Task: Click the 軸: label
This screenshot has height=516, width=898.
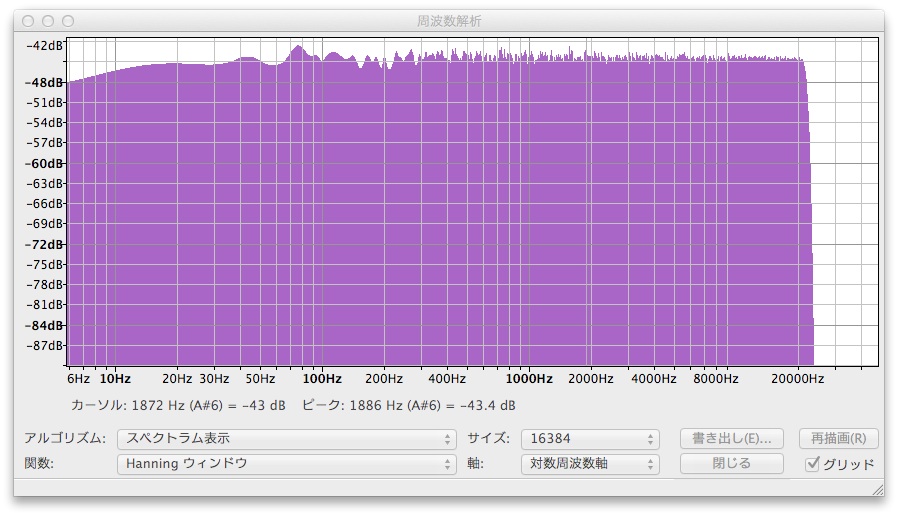Action: coord(475,463)
